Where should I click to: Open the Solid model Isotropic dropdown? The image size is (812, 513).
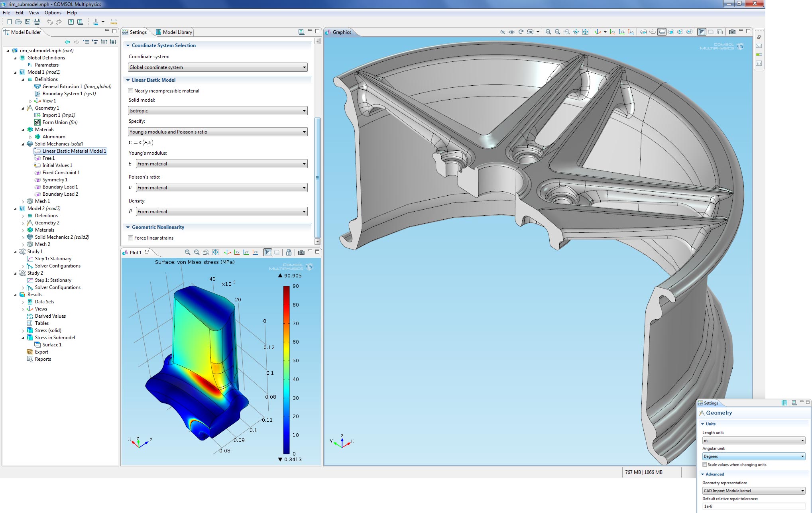(x=218, y=111)
